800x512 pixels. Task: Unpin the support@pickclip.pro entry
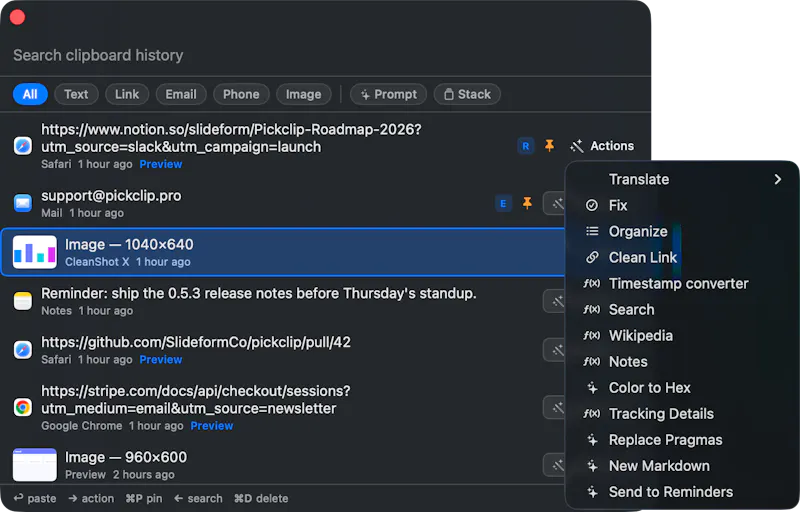[527, 203]
